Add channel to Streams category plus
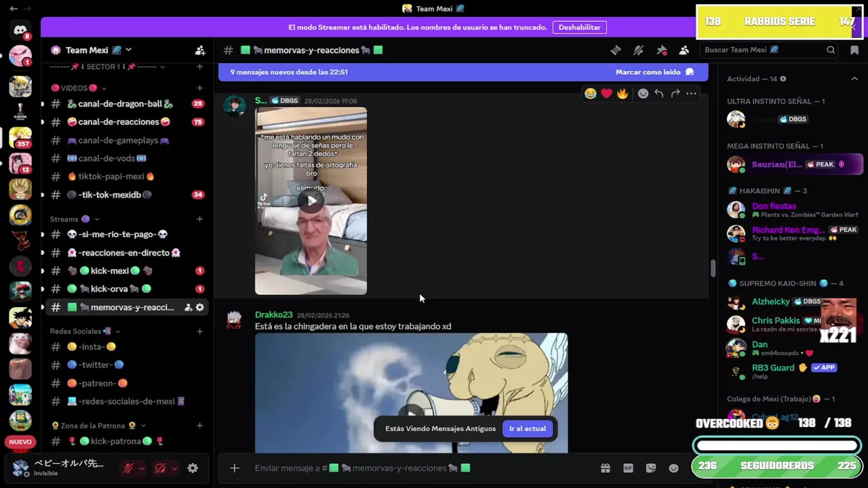868x488 pixels. [199, 219]
